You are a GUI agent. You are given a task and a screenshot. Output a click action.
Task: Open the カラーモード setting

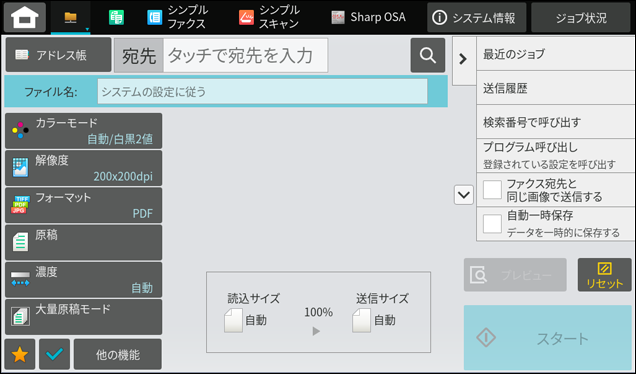pos(84,131)
